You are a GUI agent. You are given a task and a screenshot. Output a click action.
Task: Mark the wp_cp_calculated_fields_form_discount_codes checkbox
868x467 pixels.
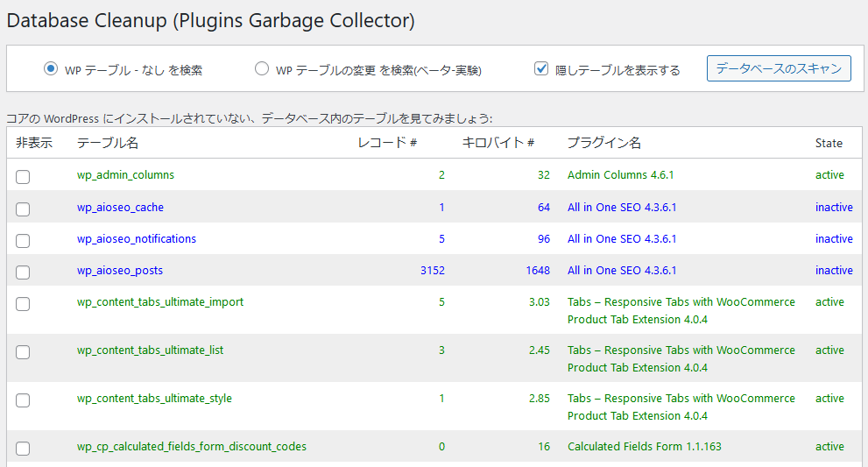(x=23, y=449)
